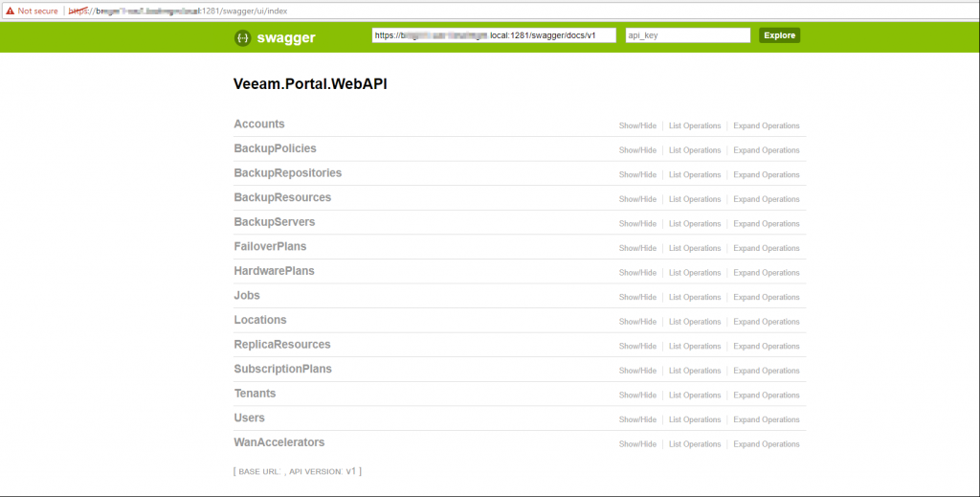Viewport: 980px width, 497px height.
Task: Open the Accounts API section
Action: tap(259, 124)
